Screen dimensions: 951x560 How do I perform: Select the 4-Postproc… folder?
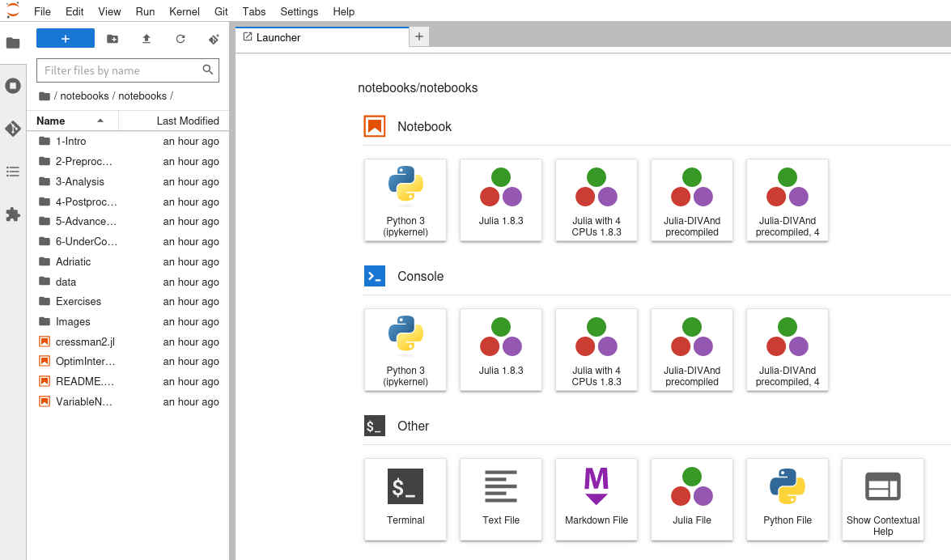click(x=128, y=202)
